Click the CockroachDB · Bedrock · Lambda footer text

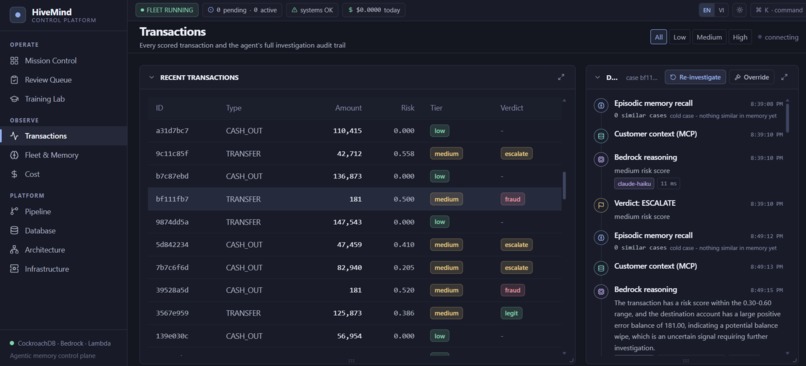64,343
